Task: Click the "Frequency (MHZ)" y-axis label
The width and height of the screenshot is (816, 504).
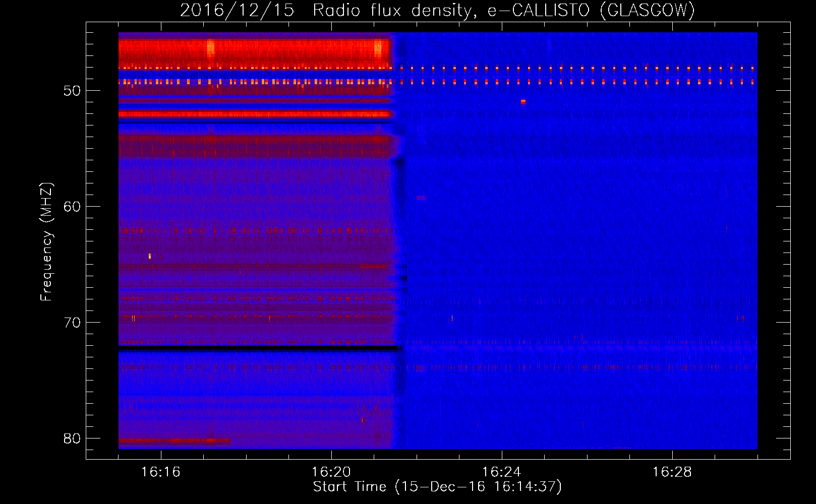Action: [x=46, y=242]
